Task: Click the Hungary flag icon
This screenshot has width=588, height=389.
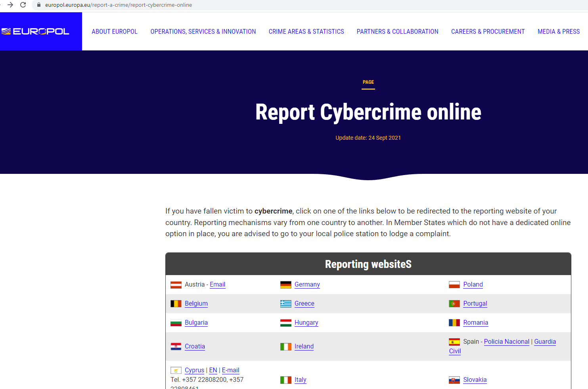Action: (286, 323)
